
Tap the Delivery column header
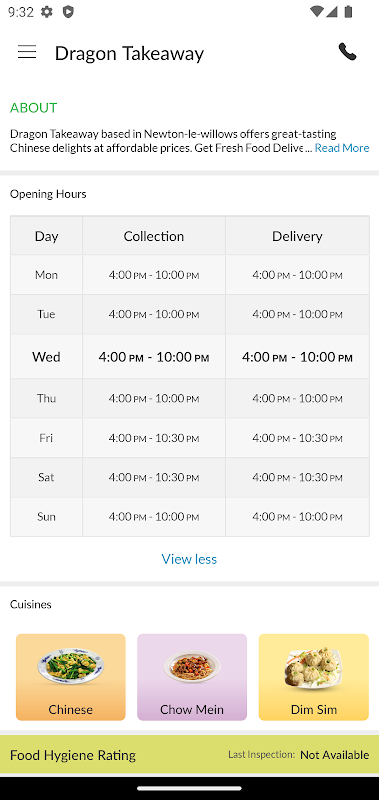(x=297, y=236)
